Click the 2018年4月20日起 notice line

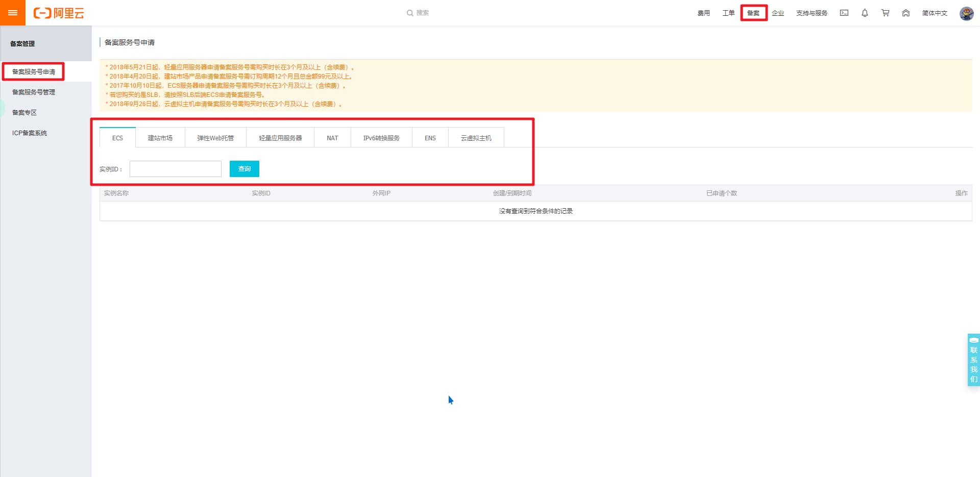click(x=229, y=76)
